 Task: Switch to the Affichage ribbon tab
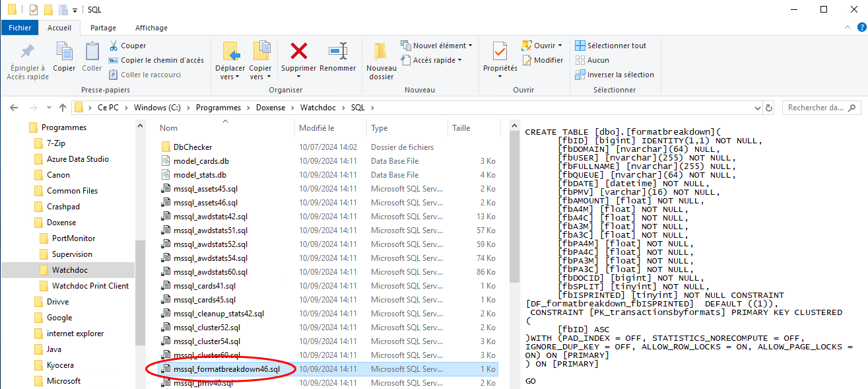[151, 28]
